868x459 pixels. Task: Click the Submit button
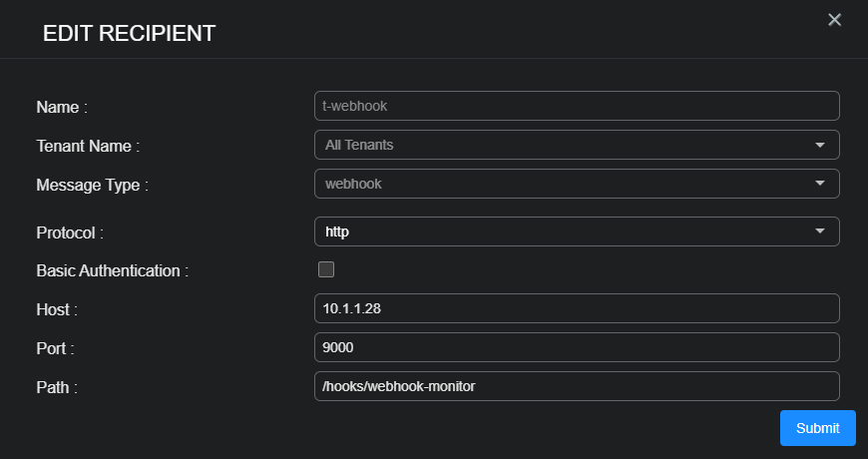(817, 428)
